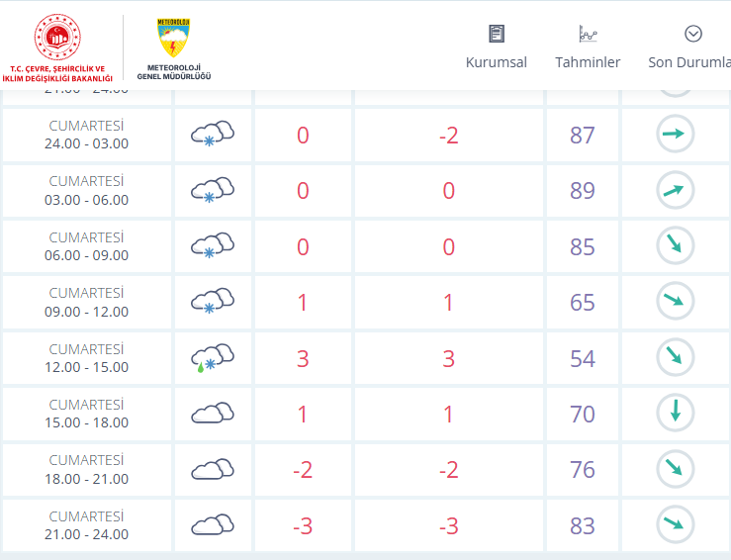Image resolution: width=731 pixels, height=560 pixels.
Task: Click the Son Durumlar chevron icon
Action: [x=693, y=34]
